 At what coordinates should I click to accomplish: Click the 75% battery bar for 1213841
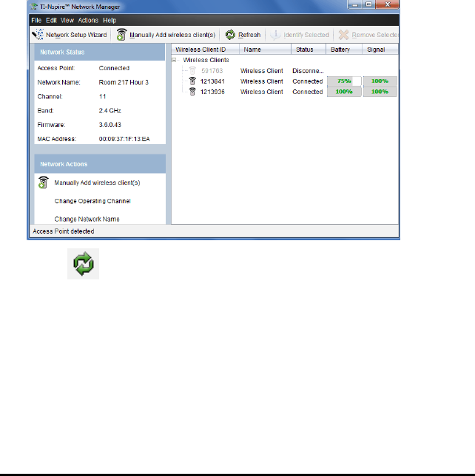[344, 81]
